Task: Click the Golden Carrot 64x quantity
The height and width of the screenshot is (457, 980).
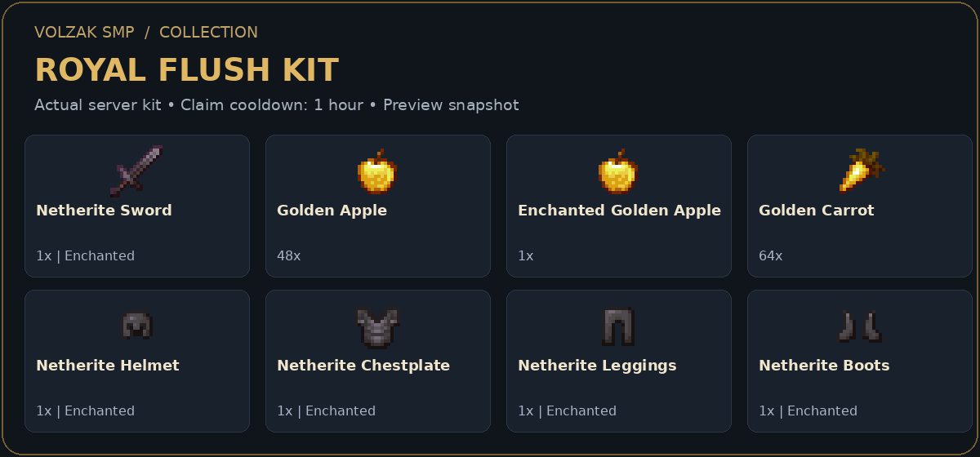Action: coord(770,256)
